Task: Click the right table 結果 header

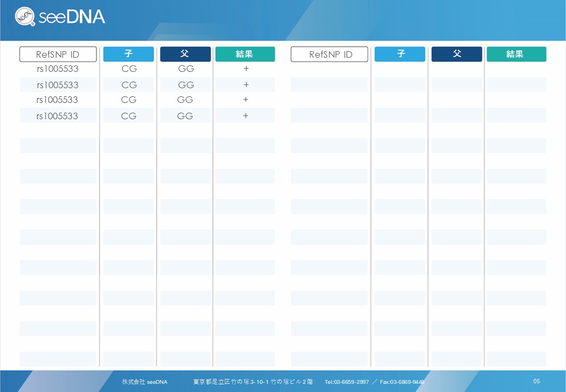Action: [x=516, y=54]
